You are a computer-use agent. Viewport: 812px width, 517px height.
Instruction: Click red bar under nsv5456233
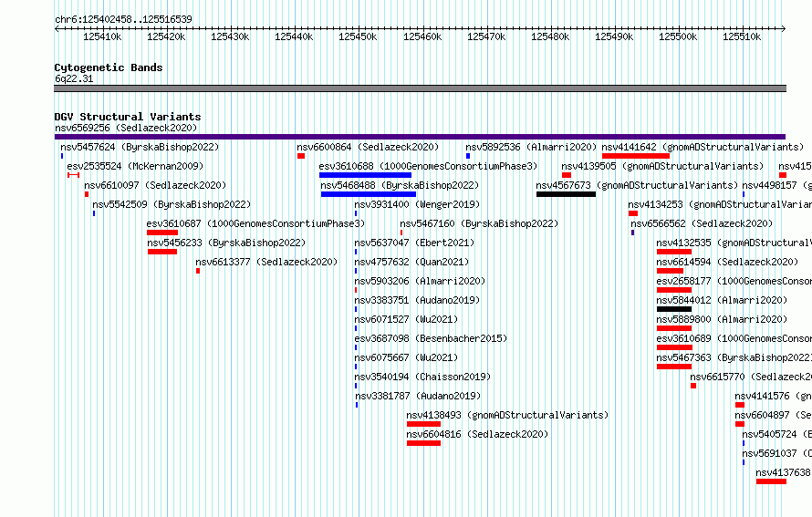162,252
